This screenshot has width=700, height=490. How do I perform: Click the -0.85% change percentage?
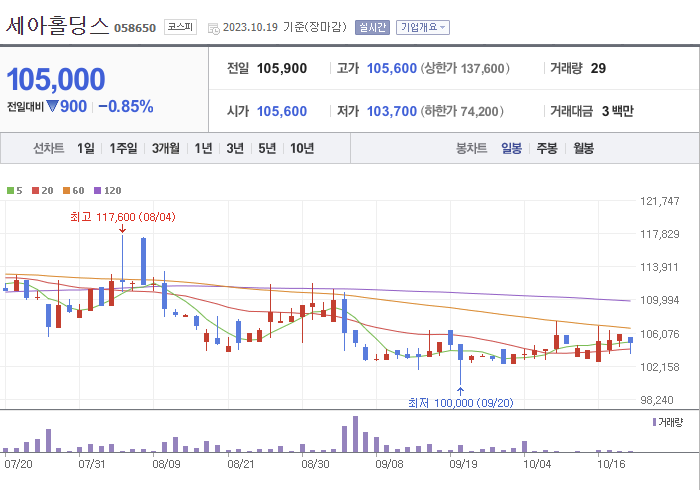click(126, 107)
